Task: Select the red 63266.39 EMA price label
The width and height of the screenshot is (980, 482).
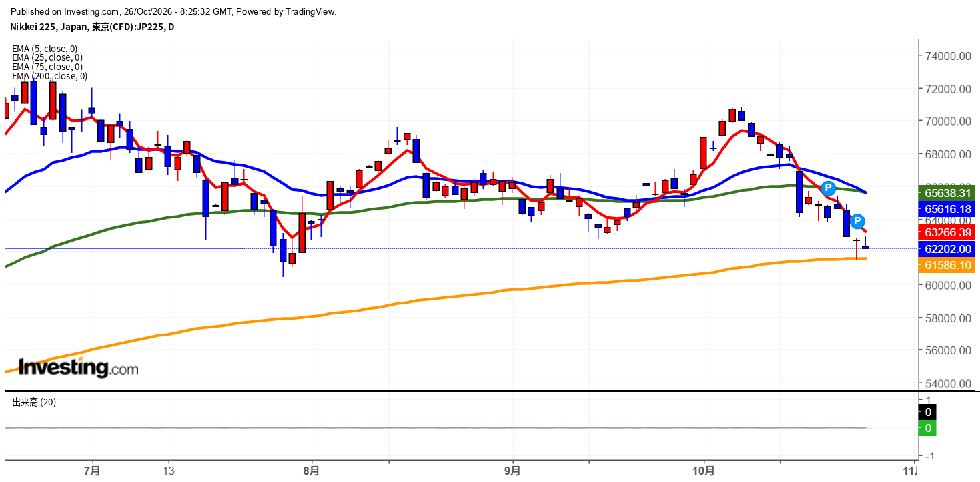Action: [947, 232]
